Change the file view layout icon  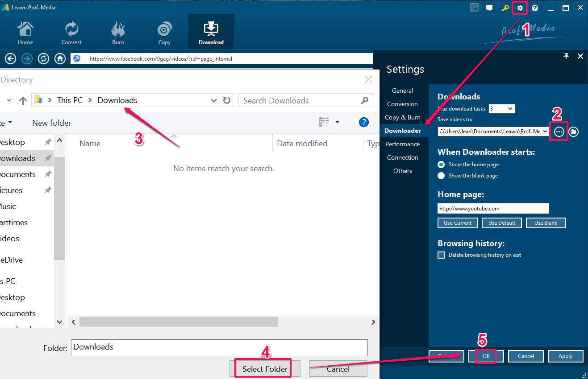pyautogui.click(x=324, y=122)
